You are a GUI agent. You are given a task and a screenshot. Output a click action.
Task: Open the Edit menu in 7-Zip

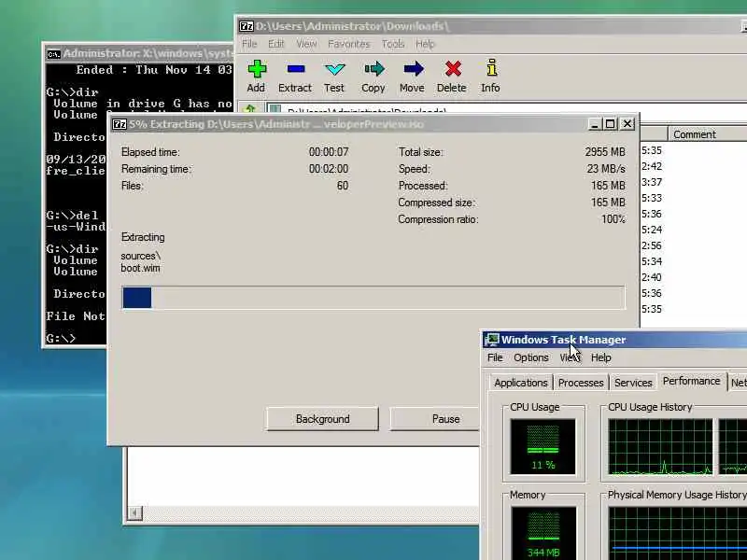275,44
